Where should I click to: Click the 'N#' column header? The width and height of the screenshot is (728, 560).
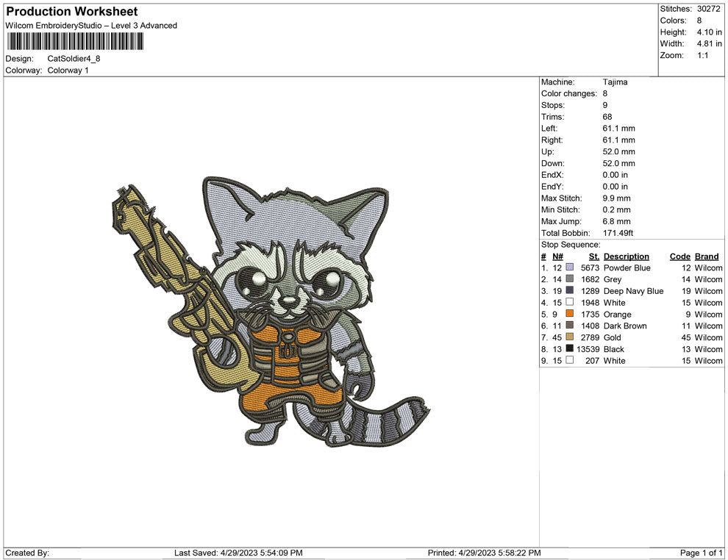[557, 256]
